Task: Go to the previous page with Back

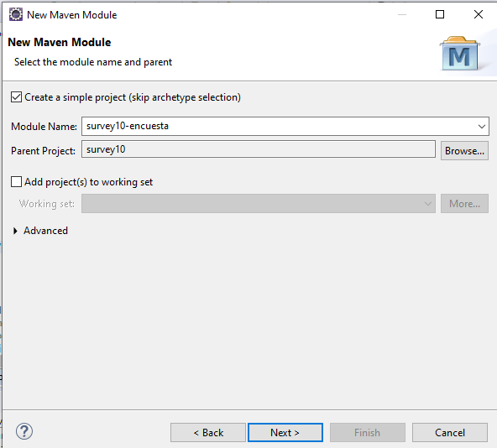Action: 208,432
